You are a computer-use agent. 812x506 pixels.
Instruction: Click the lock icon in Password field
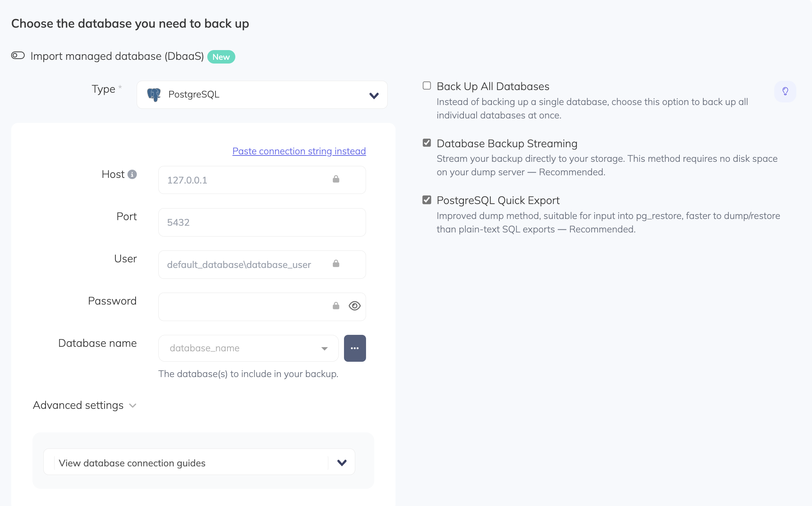click(336, 306)
